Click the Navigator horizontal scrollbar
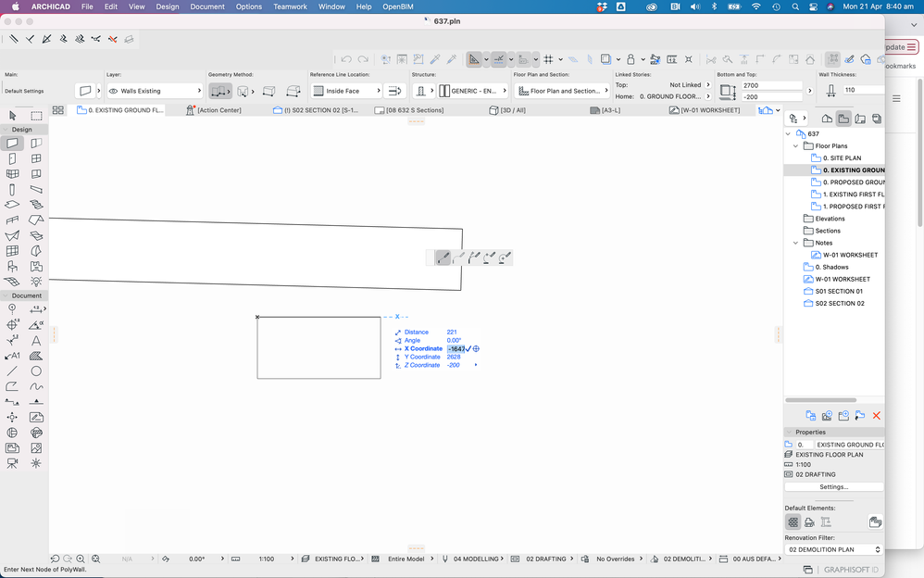 pyautogui.click(x=821, y=400)
